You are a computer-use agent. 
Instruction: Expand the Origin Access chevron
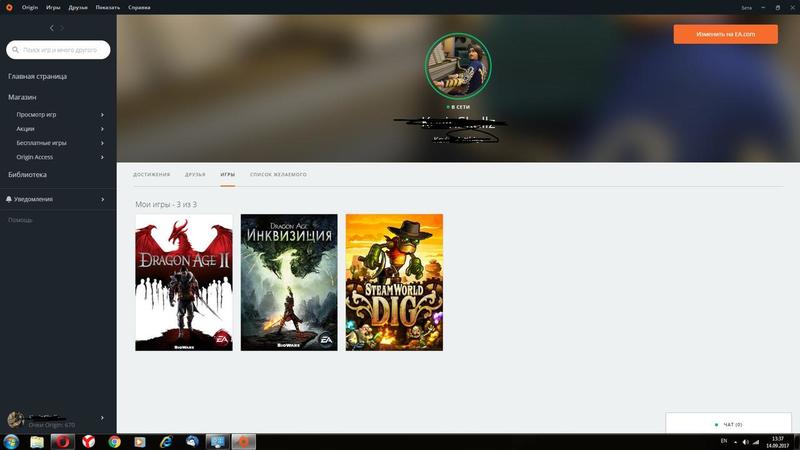tap(103, 157)
